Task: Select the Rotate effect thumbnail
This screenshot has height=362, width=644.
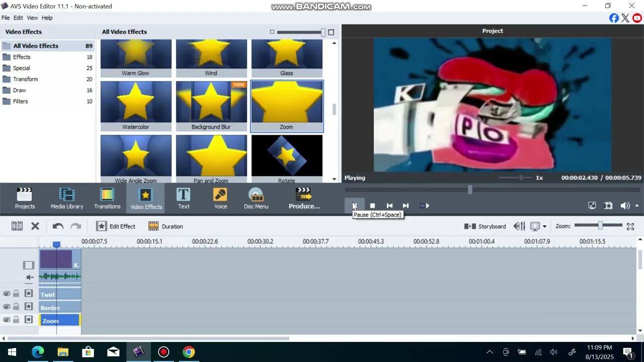Action: [x=287, y=159]
